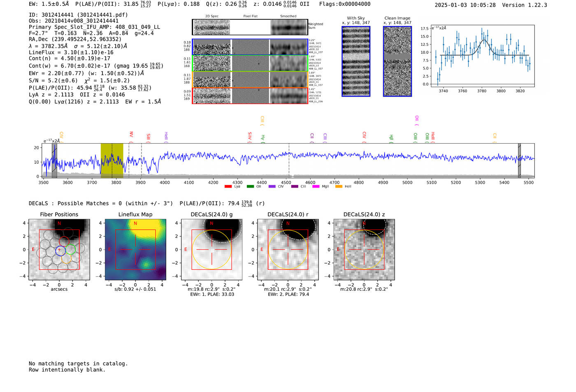Click the 's/b: 0.92 +/- 0.051' caption

(135, 289)
